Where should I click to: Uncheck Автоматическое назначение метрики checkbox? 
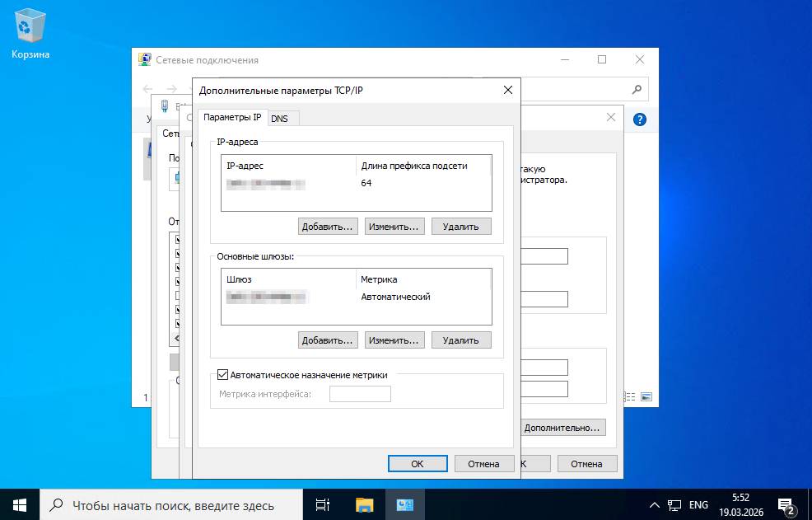point(222,374)
